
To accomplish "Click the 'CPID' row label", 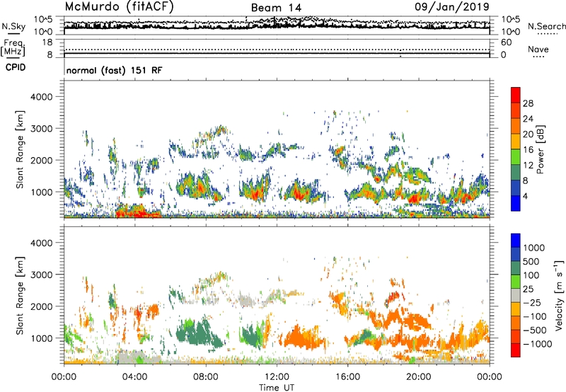I will pyautogui.click(x=16, y=67).
